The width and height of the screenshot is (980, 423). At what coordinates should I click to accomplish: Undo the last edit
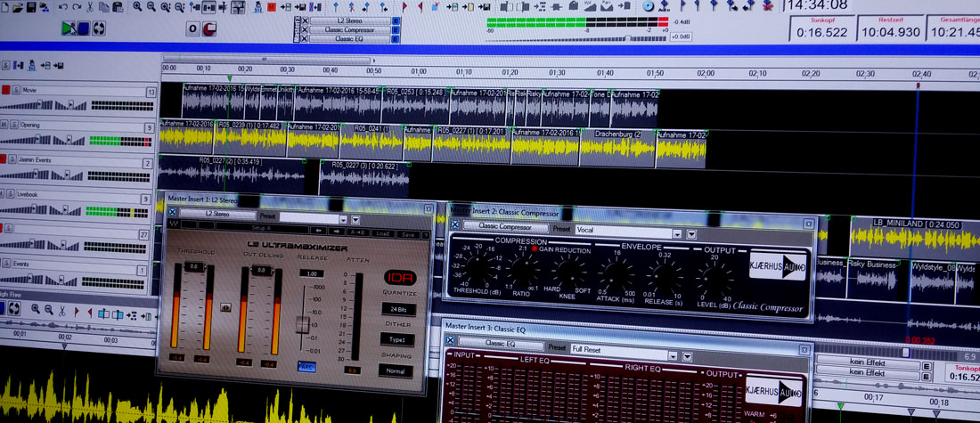(63, 7)
